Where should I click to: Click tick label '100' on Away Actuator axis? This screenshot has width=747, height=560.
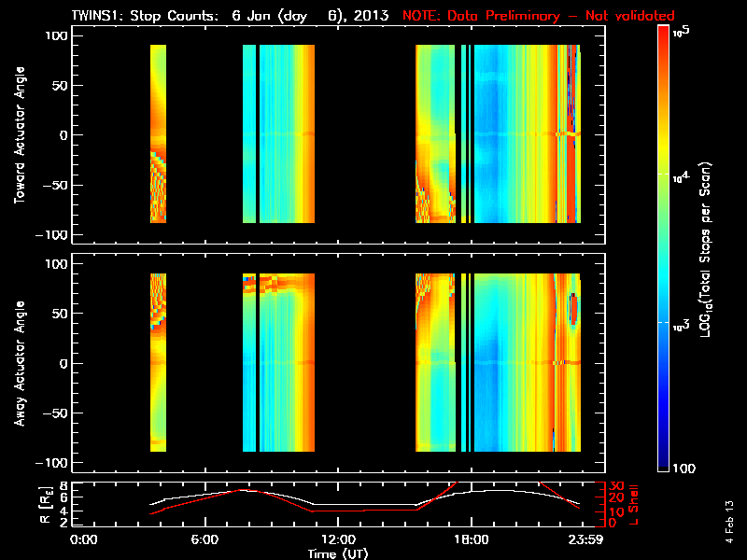pyautogui.click(x=57, y=264)
